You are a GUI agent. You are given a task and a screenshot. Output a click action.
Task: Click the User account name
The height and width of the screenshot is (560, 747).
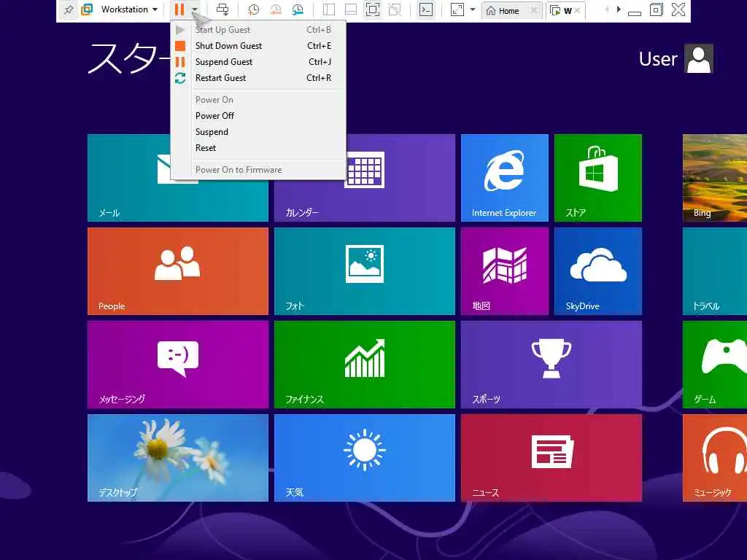click(x=658, y=58)
